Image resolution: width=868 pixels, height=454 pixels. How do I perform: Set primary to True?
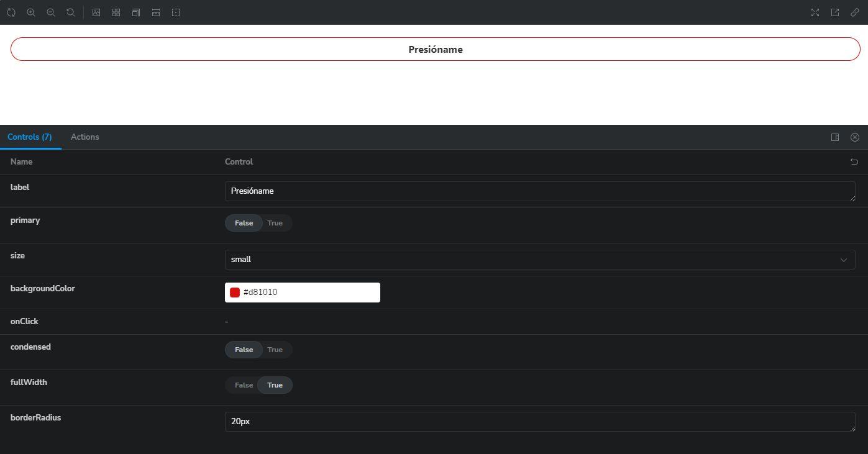pyautogui.click(x=275, y=223)
